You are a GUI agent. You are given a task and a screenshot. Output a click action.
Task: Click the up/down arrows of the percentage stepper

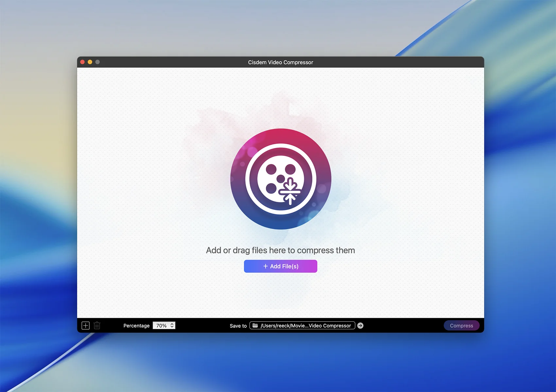point(172,325)
